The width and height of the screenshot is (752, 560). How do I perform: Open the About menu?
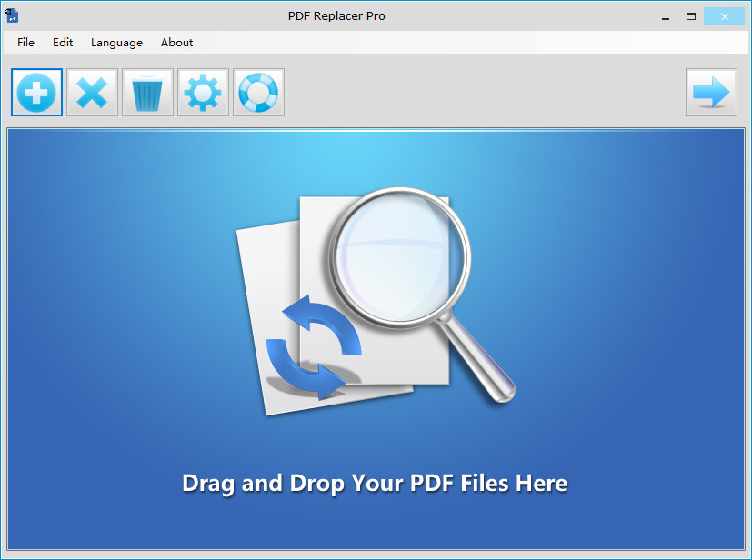(x=176, y=43)
